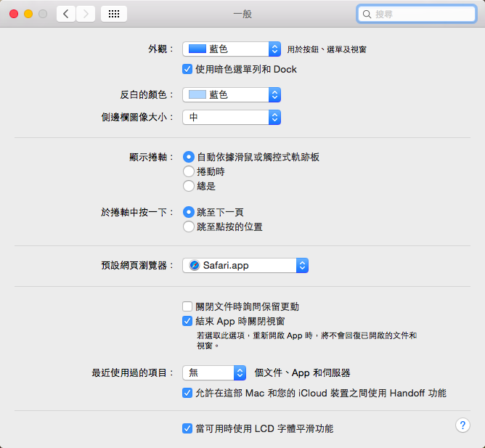Viewport: 485px width, 448px height.
Task: Toggle 結束 App 時關閉視窗 checkbox
Action: coord(187,321)
